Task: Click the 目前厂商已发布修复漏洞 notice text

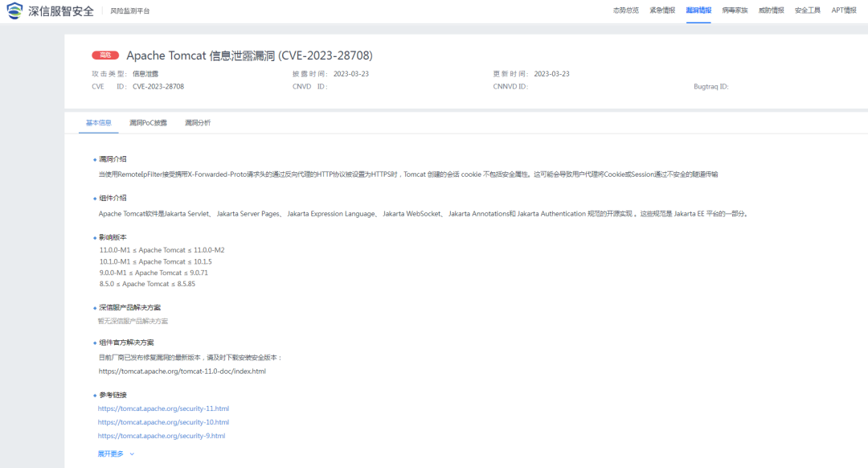Action: [190, 358]
